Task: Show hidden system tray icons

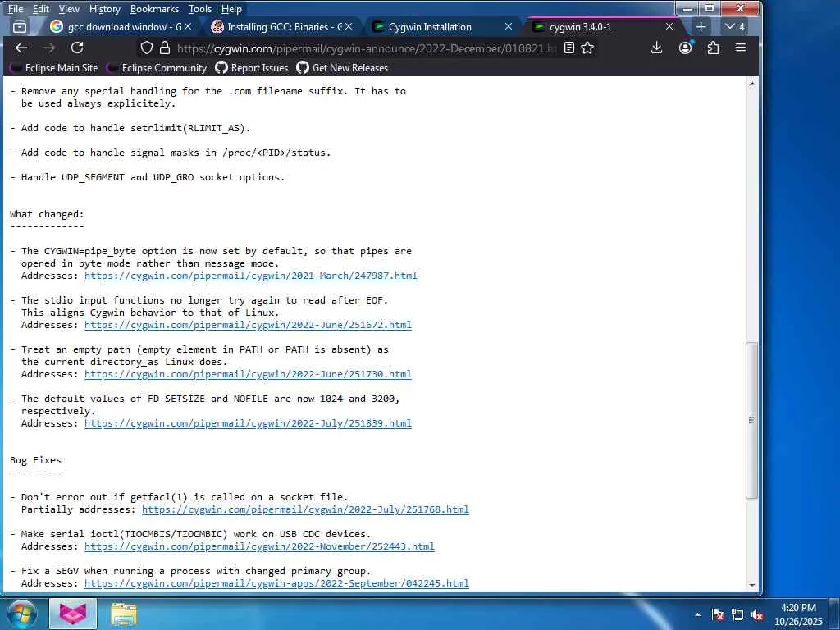Action: [697, 614]
